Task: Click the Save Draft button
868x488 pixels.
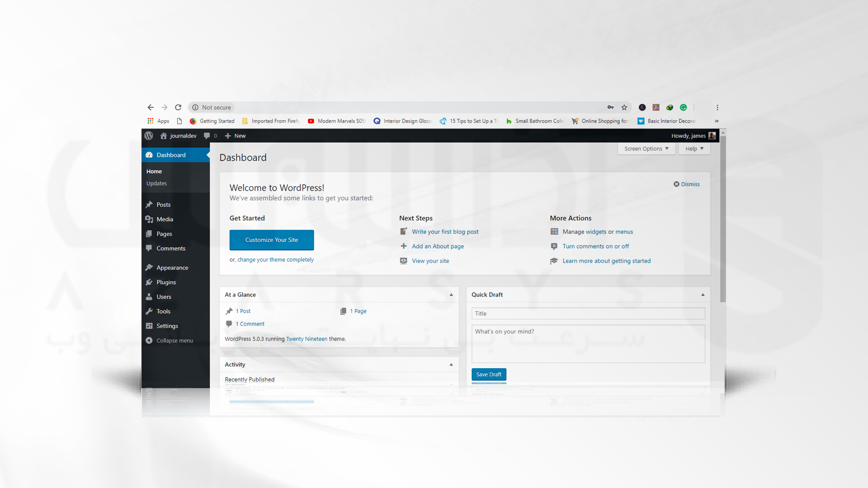Action: coord(488,374)
